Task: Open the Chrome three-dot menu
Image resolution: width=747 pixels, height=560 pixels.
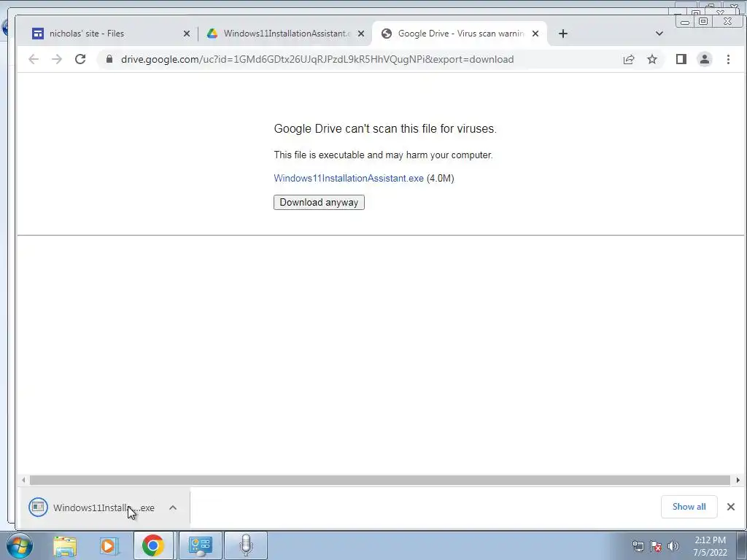Action: point(728,59)
